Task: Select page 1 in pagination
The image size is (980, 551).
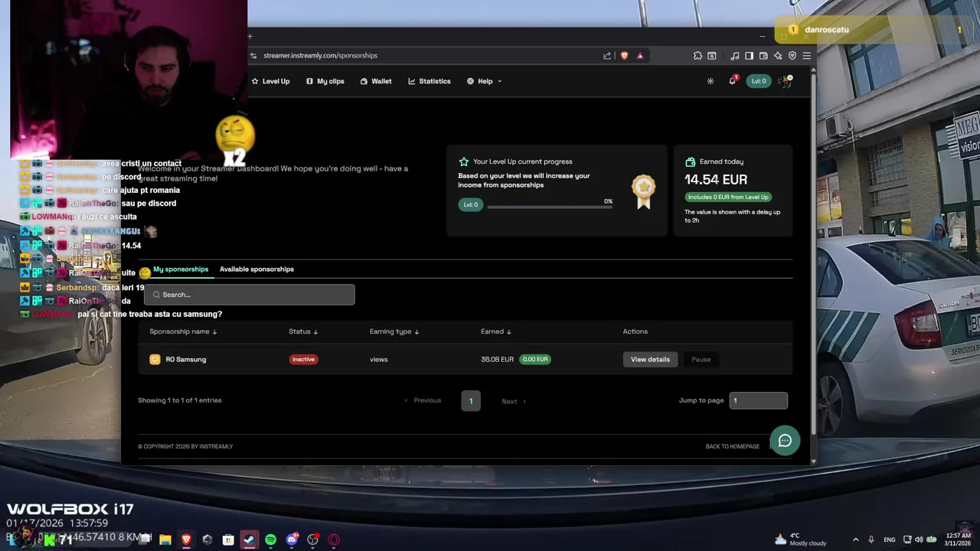Action: coord(471,401)
